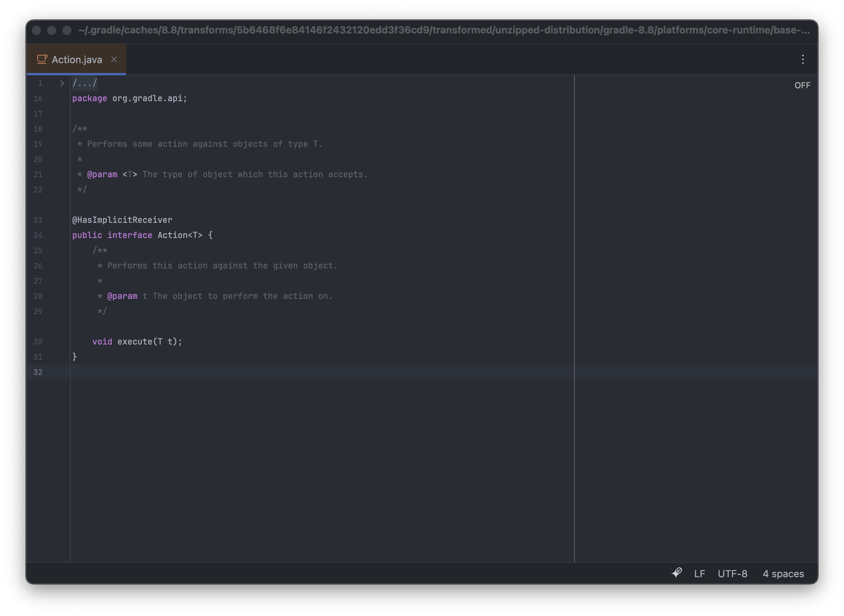844x616 pixels.
Task: Click org.gradle.api package name
Action: 147,98
